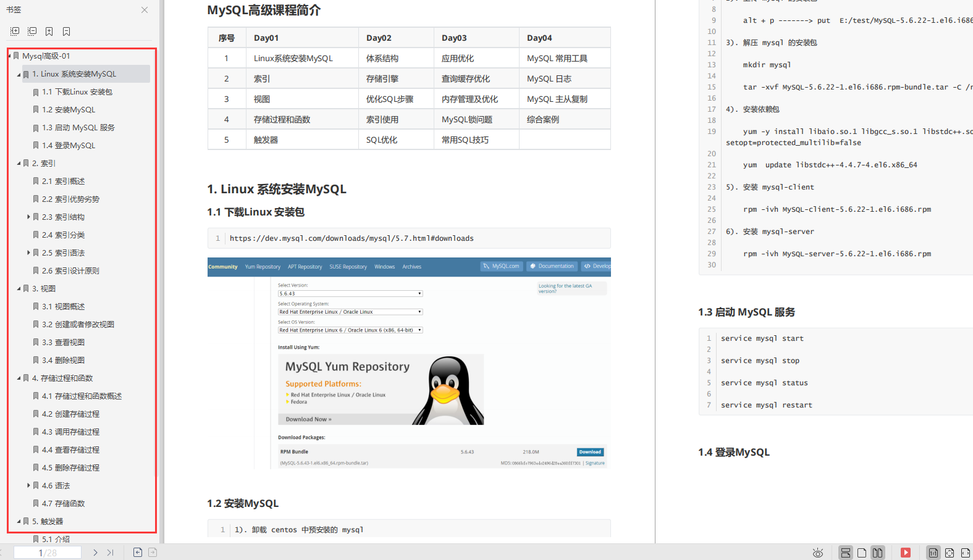The image size is (973, 560).
Task: Open bookmark 2.2 索引优势劣势
Action: click(x=70, y=199)
